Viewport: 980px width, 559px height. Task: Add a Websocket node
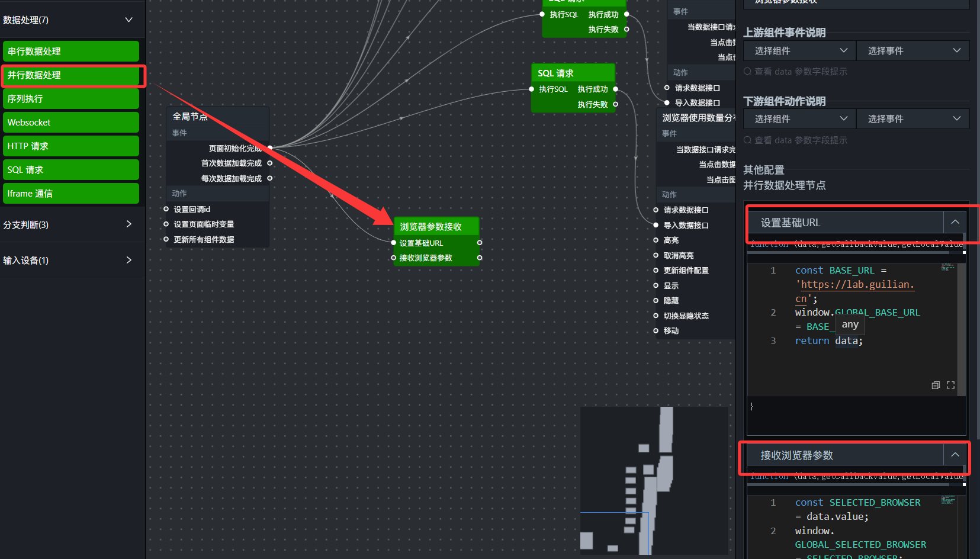pyautogui.click(x=71, y=123)
